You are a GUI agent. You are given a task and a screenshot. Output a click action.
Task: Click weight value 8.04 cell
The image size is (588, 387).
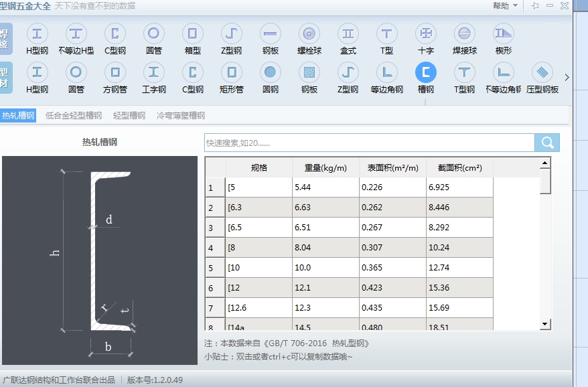click(326, 248)
